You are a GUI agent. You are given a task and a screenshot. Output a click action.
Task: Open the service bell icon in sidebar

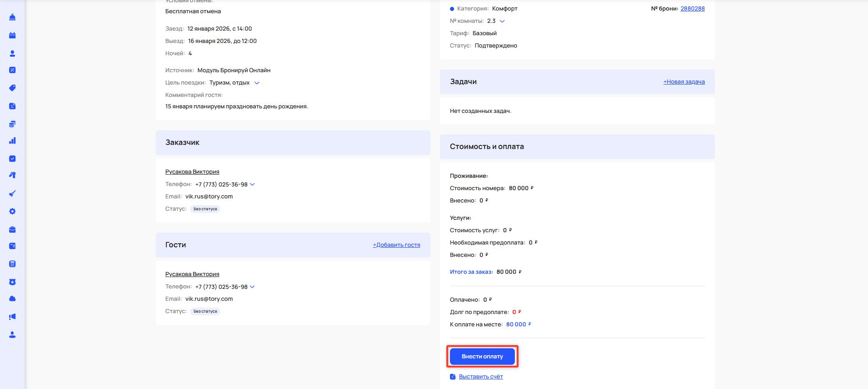click(12, 17)
